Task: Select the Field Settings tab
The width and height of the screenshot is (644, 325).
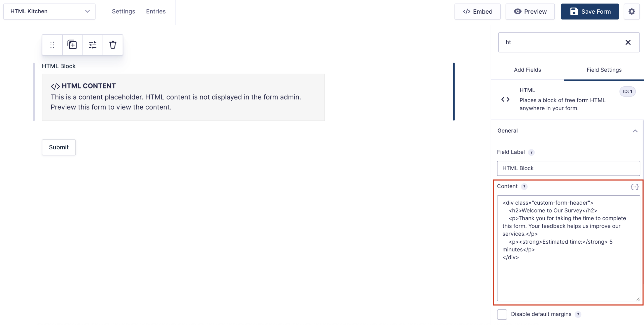Action: [x=604, y=70]
